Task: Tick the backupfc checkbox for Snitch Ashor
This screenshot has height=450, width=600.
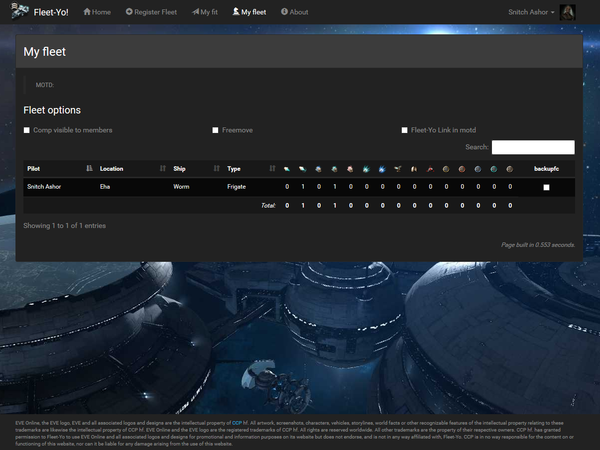Action: pyautogui.click(x=546, y=187)
